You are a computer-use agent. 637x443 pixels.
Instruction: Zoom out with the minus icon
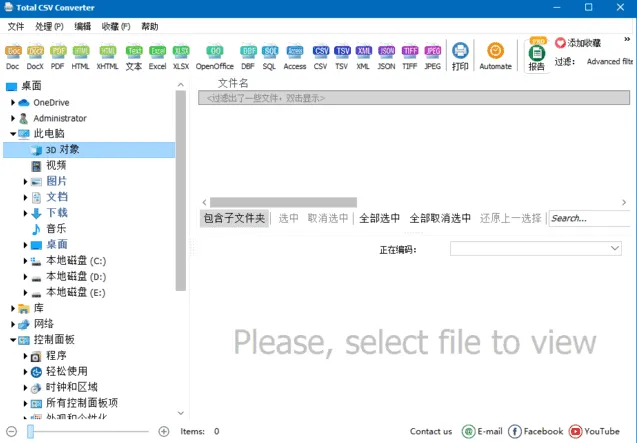[12, 431]
